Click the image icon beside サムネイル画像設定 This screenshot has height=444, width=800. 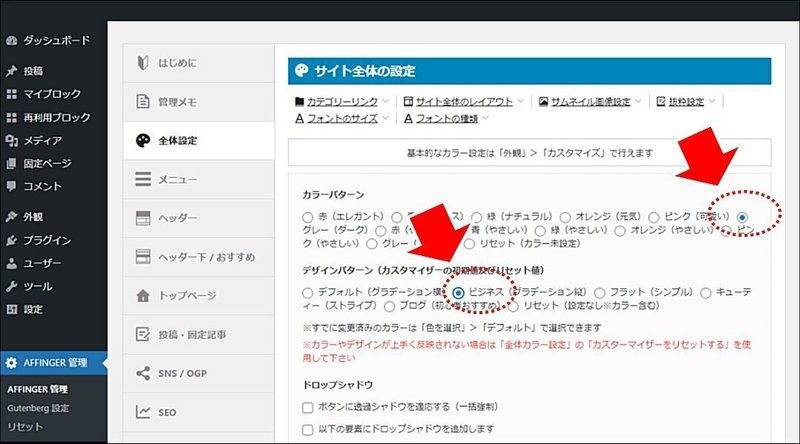(543, 102)
